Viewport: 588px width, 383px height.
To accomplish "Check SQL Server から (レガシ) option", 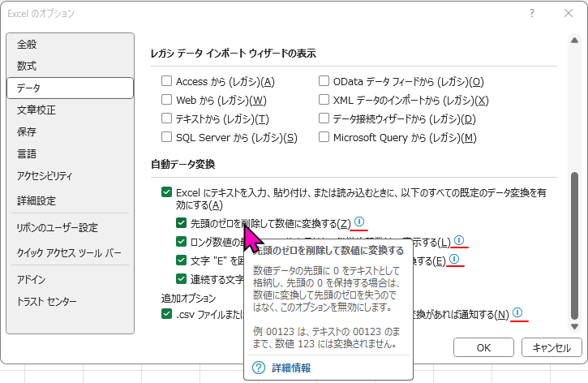I will point(166,137).
